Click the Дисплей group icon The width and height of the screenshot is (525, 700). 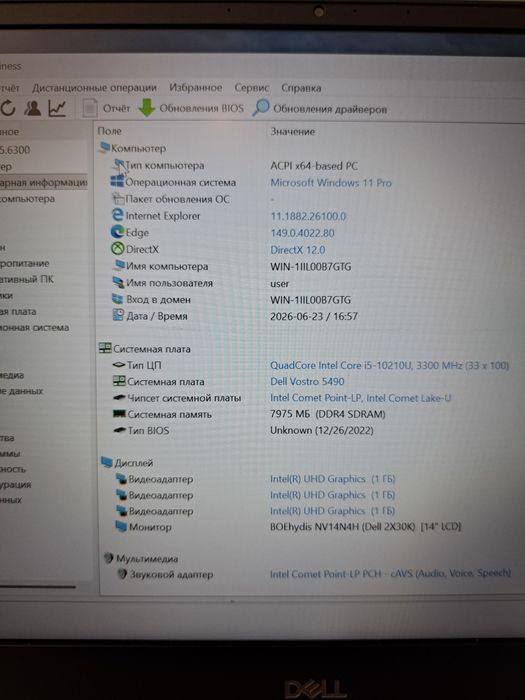(x=106, y=462)
